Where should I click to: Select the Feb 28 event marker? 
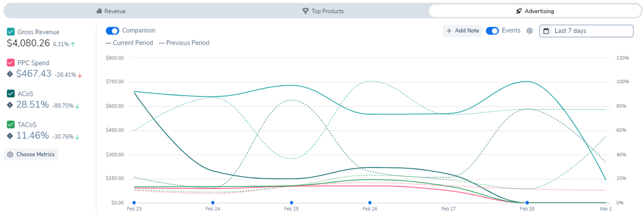pos(528,203)
